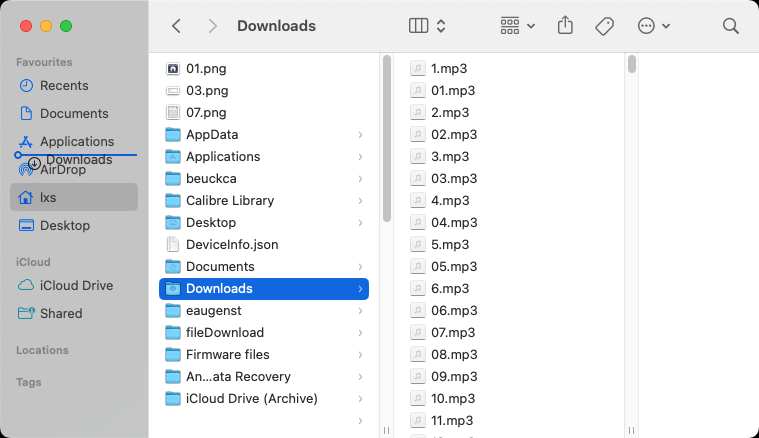759x438 pixels.
Task: Select Firmware files folder icon
Action: (x=173, y=355)
